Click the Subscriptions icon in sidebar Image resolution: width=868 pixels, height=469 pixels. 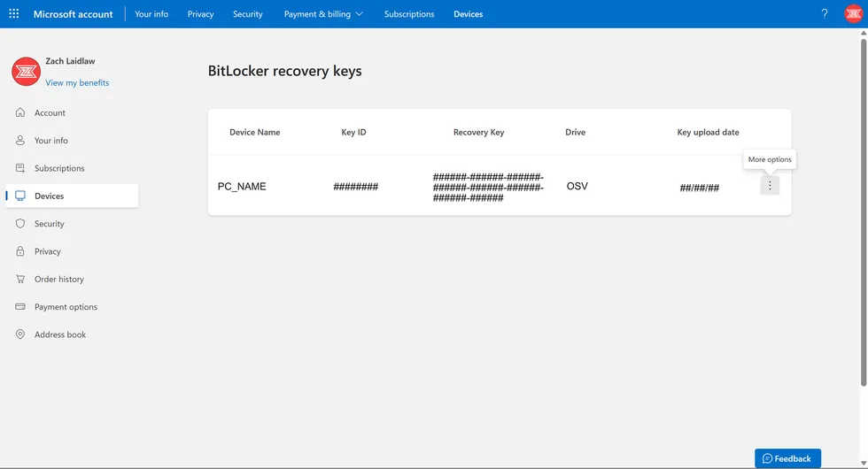(x=20, y=168)
